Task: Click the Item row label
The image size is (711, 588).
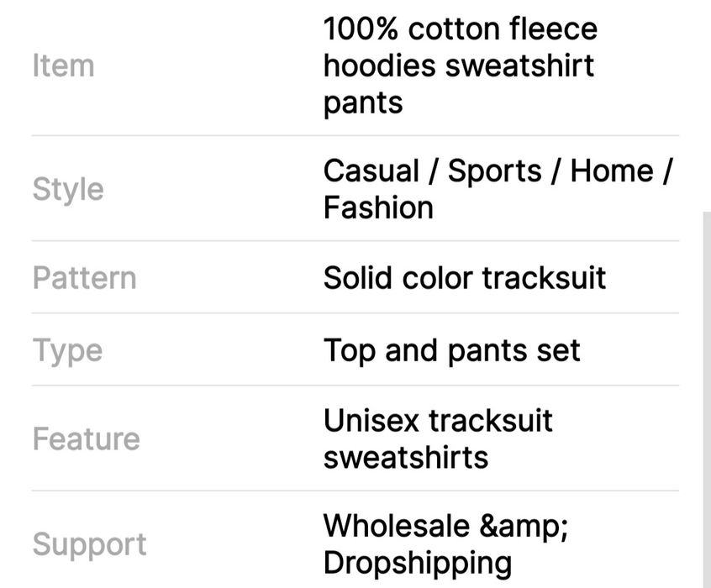Action: [63, 66]
